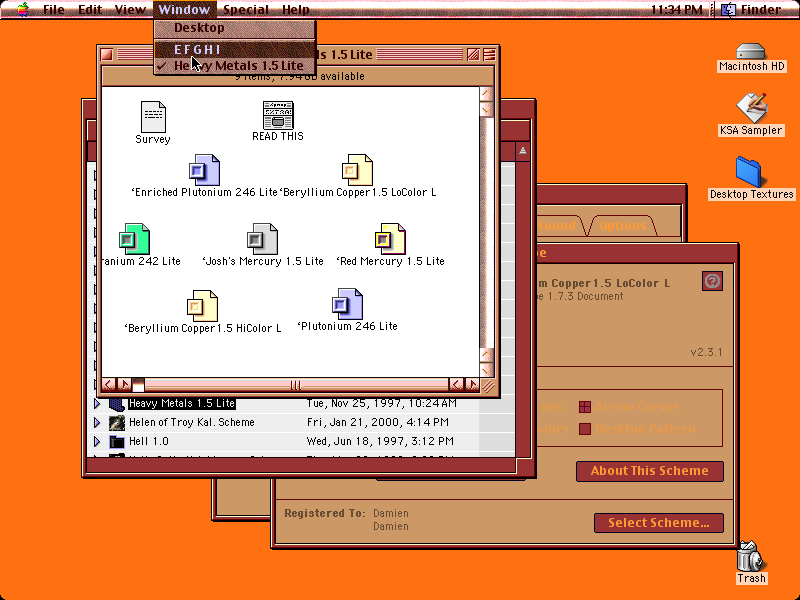Select the Josh's Mercury 1.5 Lite file
Screen dimensions: 800x600
tap(262, 239)
